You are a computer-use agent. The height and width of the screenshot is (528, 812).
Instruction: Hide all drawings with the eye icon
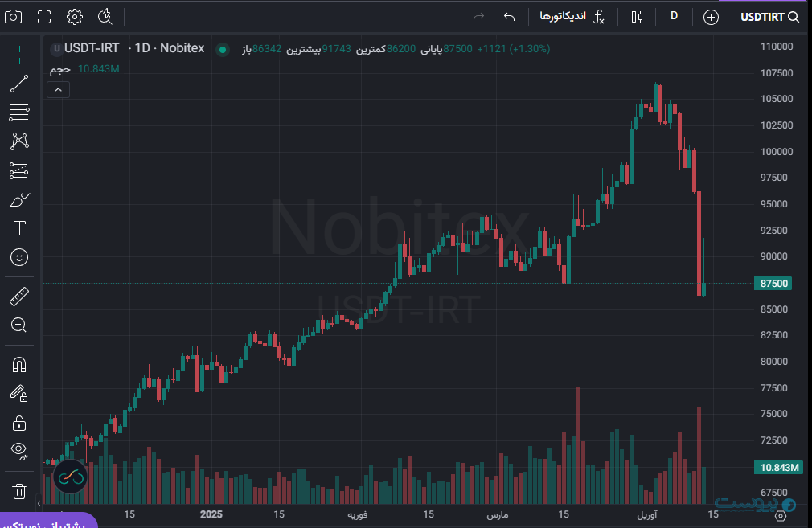19,450
